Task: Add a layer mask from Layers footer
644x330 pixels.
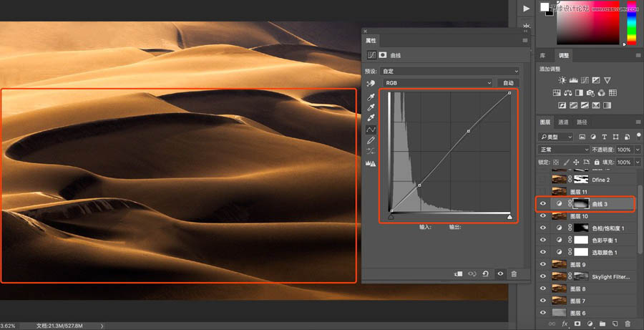Action: point(577,324)
